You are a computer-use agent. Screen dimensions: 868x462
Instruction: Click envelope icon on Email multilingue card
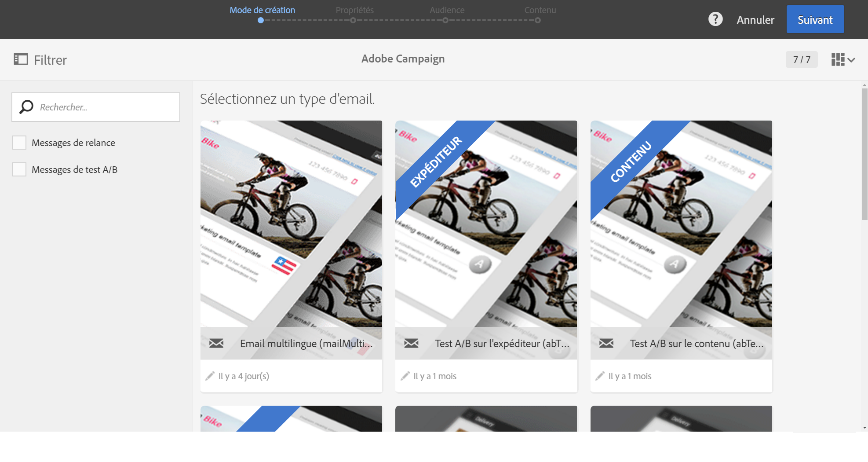(x=216, y=343)
